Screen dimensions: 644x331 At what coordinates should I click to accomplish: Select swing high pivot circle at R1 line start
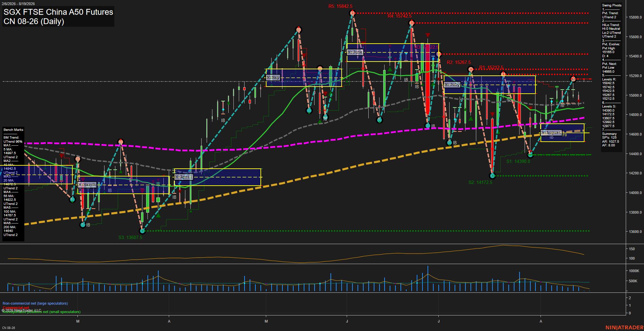503,74
